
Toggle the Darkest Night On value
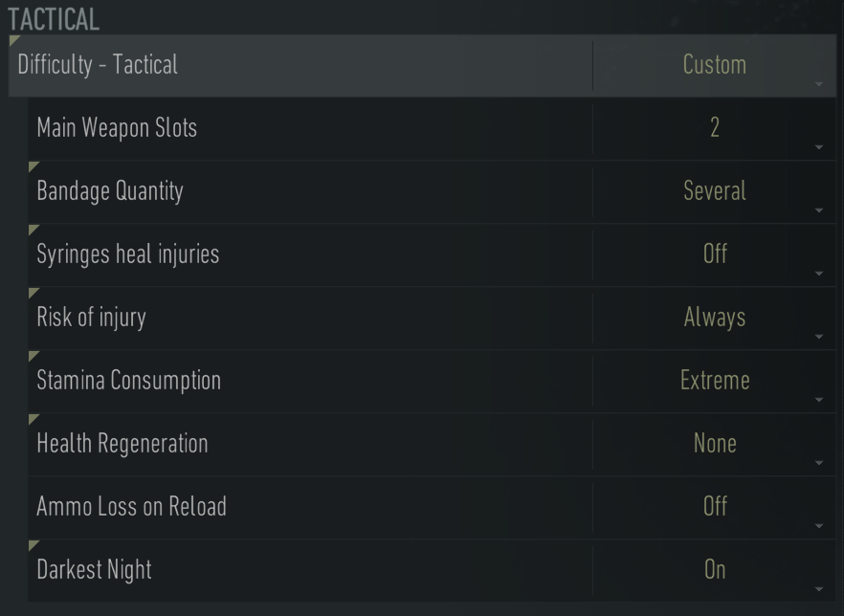[715, 570]
